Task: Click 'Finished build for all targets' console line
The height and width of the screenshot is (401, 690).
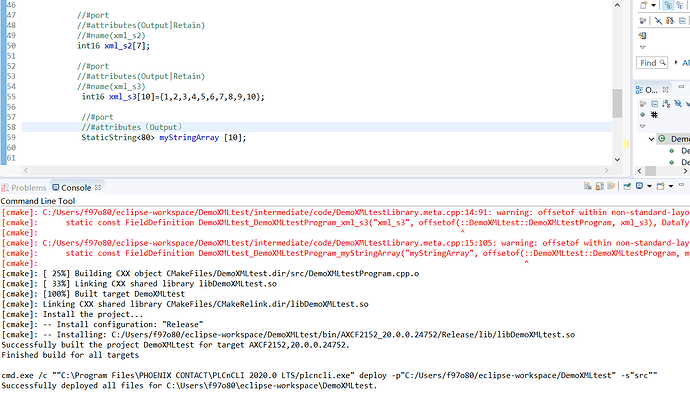Action: pos(70,355)
